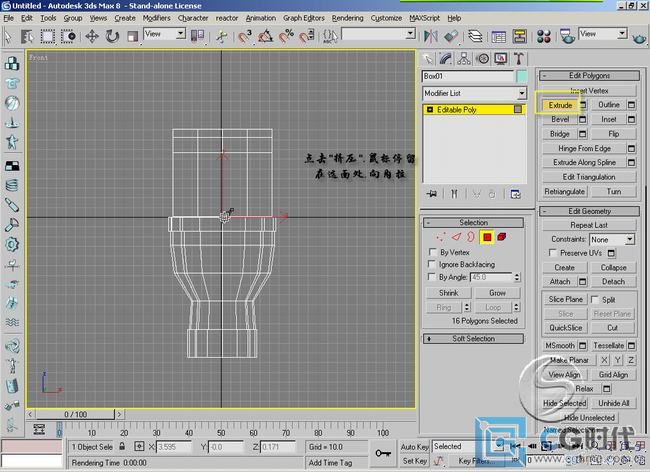Toggle 3D Snaps magnet icon
Image resolution: width=650 pixels, height=472 pixels.
(x=245, y=36)
